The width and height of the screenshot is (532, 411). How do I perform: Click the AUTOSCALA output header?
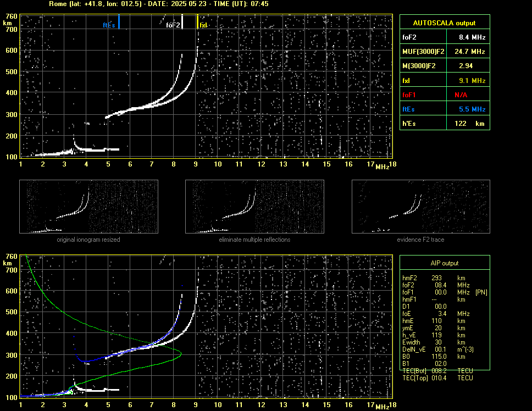(x=445, y=23)
